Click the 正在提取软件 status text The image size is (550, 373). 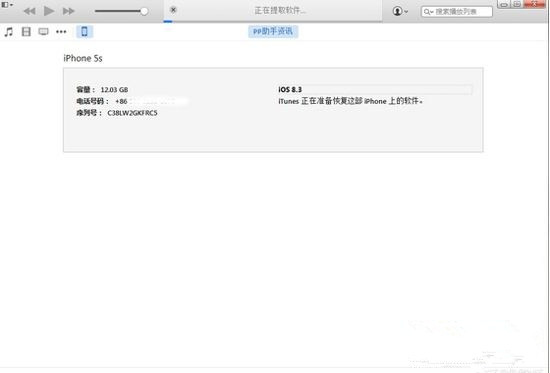pyautogui.click(x=280, y=11)
